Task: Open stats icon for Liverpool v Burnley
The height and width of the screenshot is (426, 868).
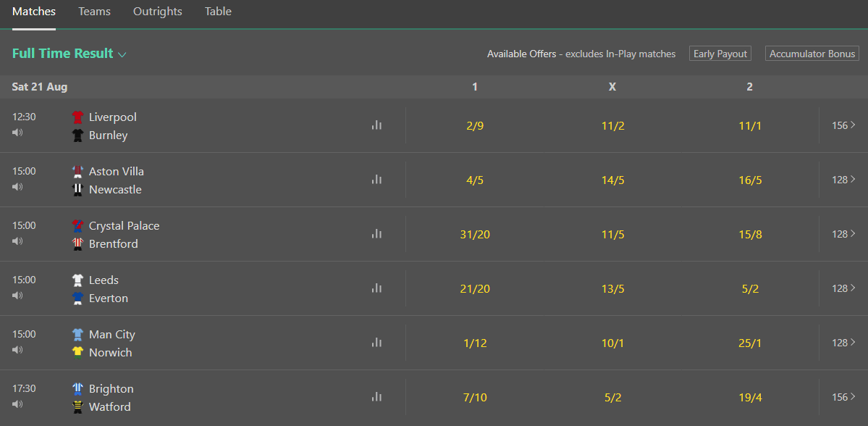Action: (x=376, y=125)
